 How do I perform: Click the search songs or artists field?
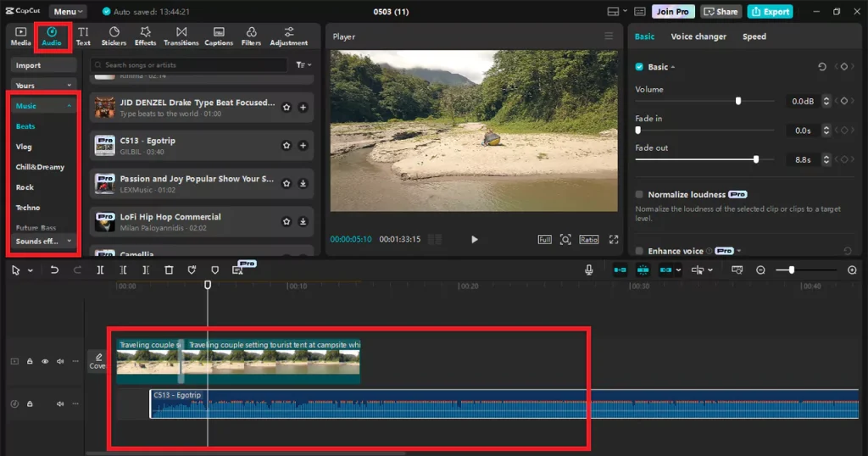189,64
